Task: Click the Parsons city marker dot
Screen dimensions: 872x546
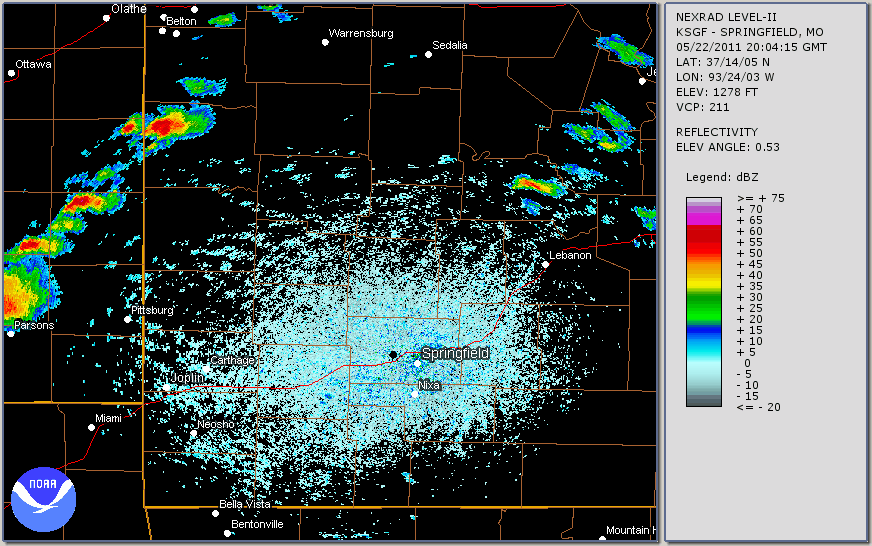Action: tap(11, 333)
